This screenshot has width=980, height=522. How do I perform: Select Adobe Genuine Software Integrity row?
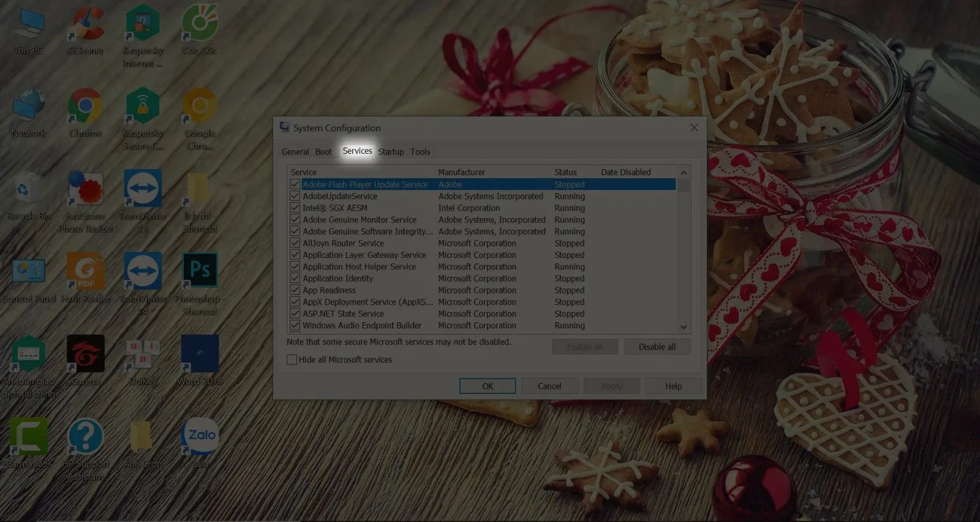[x=482, y=232]
